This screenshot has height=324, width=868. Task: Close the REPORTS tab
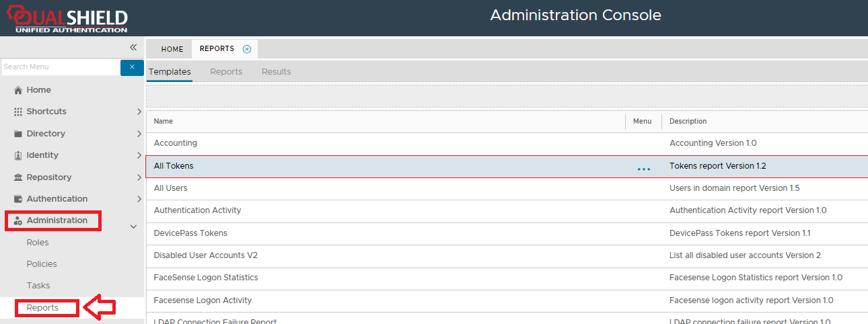point(247,49)
